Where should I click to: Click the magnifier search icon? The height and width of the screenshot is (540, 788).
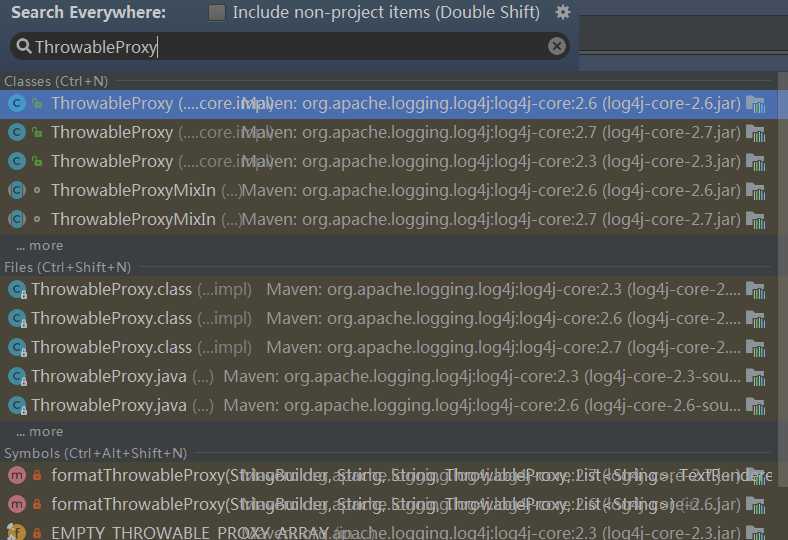[23, 46]
